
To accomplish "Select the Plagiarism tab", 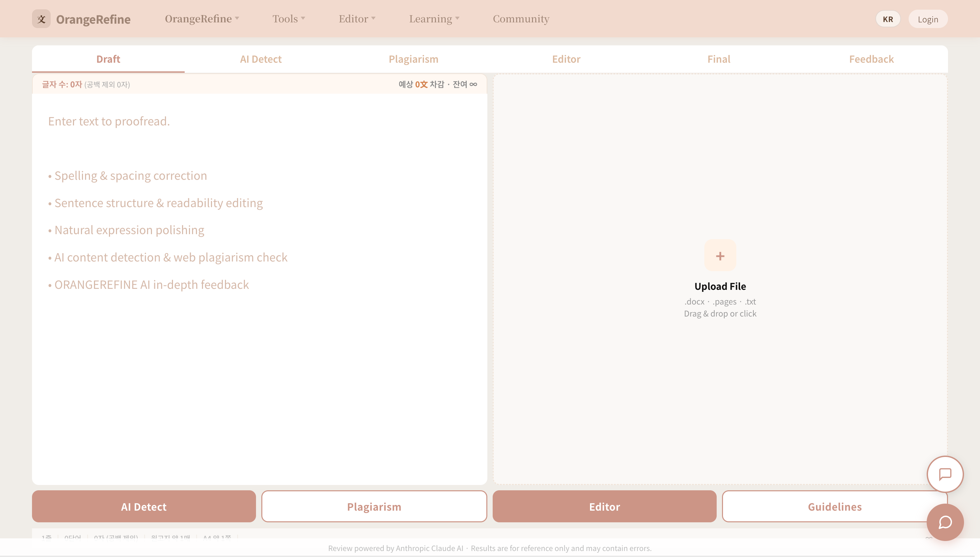I will tap(413, 59).
